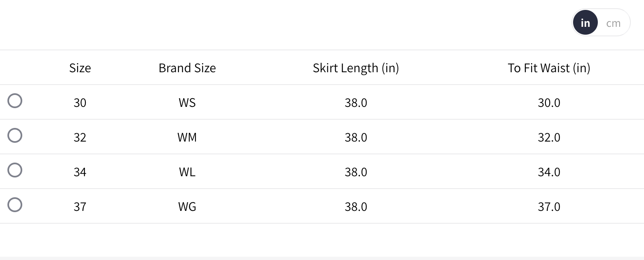
Task: Select the size 37 radio option
Action: pyautogui.click(x=15, y=205)
